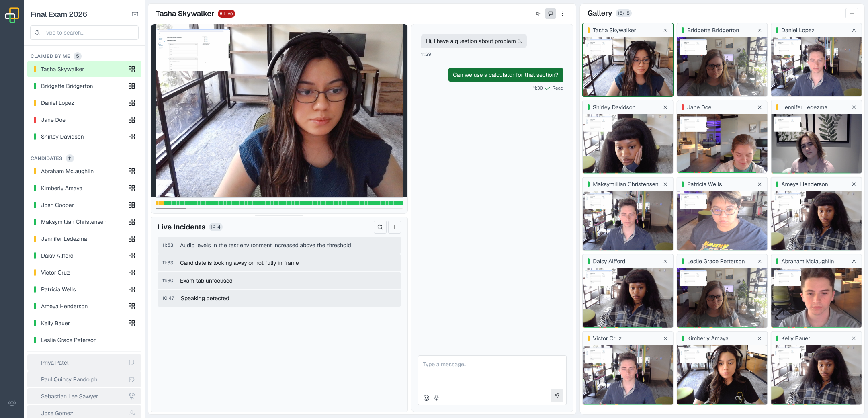Toggle the speaker icon for Tasha Skywalker
Screen dimensions: 868x418
538,14
